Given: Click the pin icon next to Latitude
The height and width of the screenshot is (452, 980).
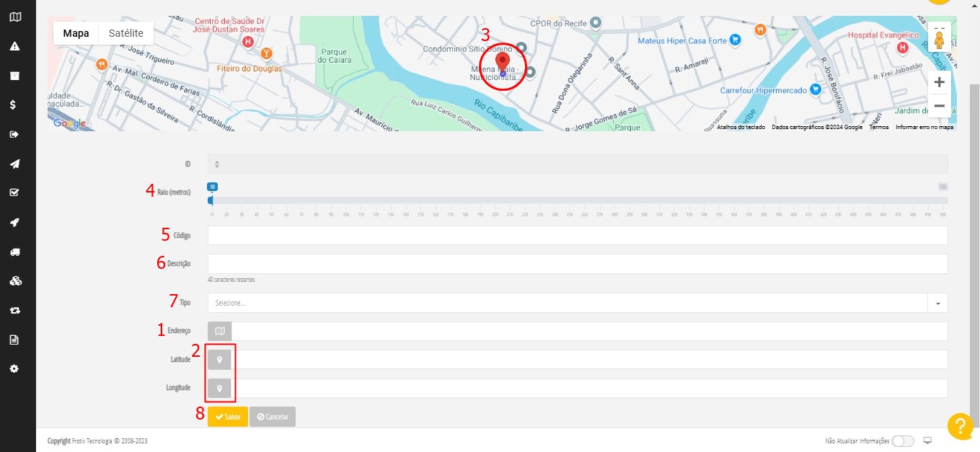Looking at the screenshot, I should pyautogui.click(x=220, y=360).
